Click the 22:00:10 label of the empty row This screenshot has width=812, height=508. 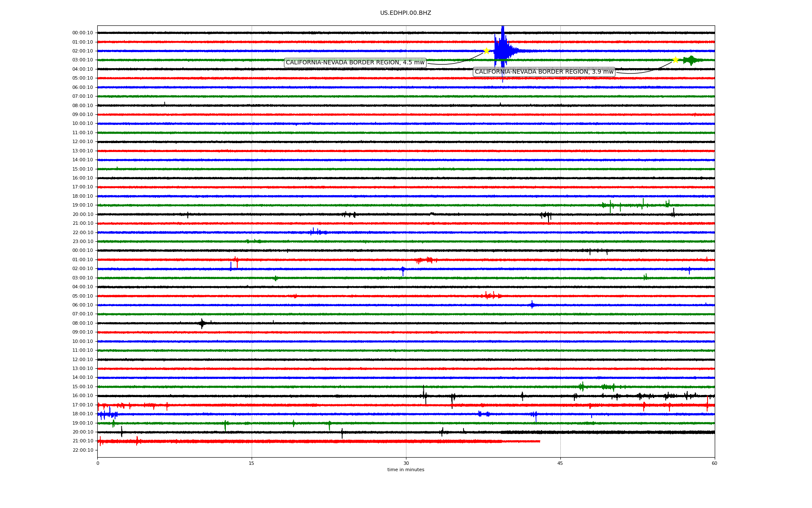82,450
